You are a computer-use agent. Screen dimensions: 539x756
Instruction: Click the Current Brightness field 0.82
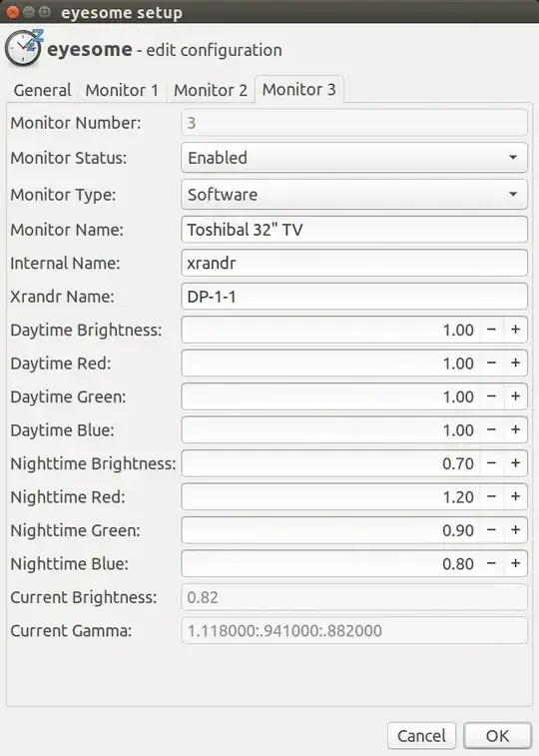pos(354,597)
